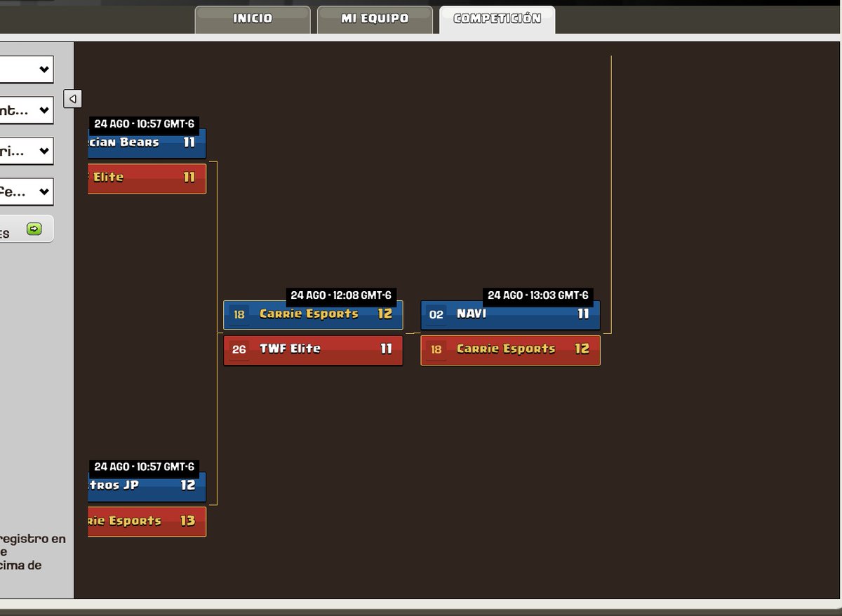The image size is (842, 616).
Task: Click NAVI's score of 11
Action: tap(583, 314)
